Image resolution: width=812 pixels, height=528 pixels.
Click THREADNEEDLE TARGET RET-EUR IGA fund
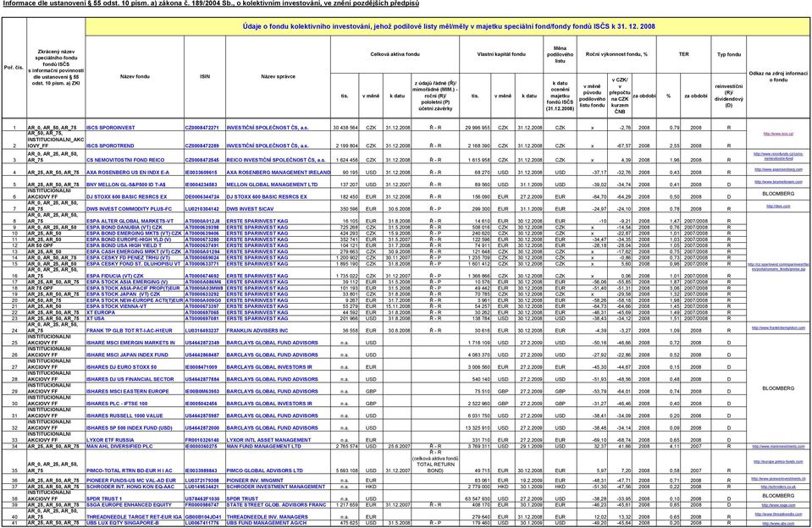pyautogui.click(x=134, y=517)
